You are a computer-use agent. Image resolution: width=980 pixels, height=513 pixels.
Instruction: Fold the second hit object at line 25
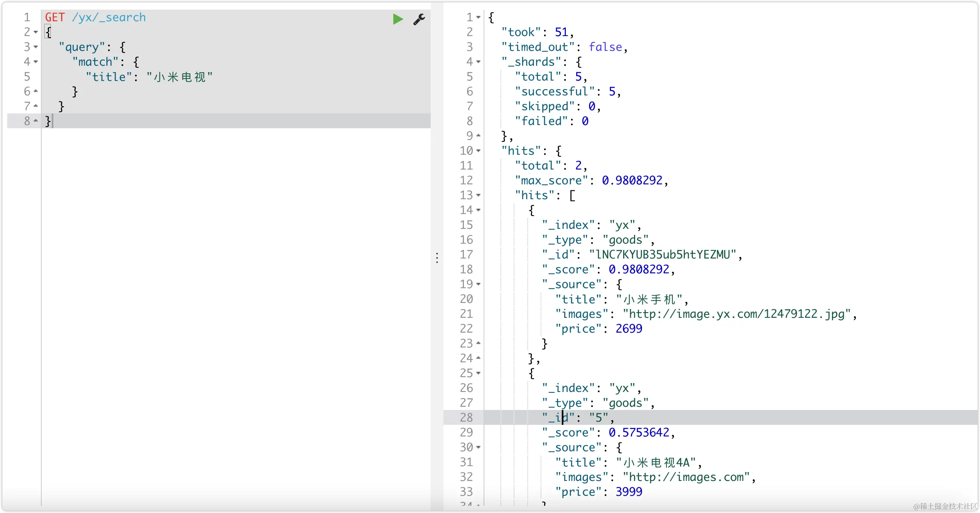(478, 373)
